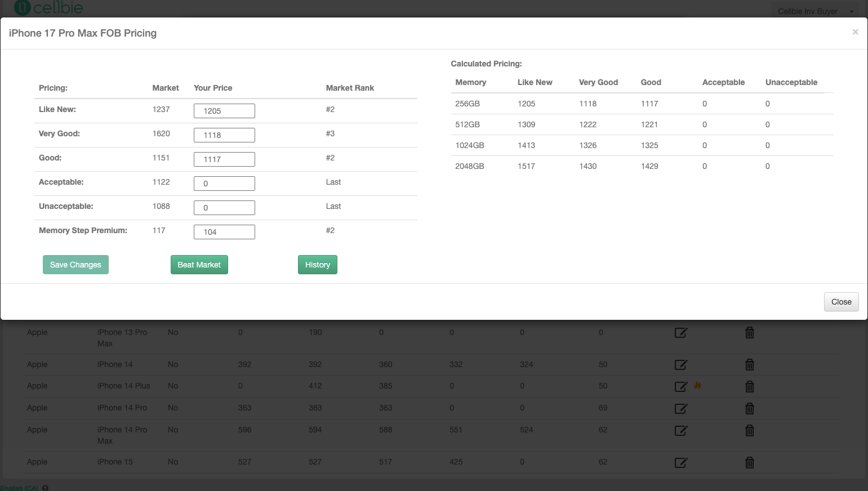Click the 512GB memory row label
868x491 pixels.
(x=468, y=124)
